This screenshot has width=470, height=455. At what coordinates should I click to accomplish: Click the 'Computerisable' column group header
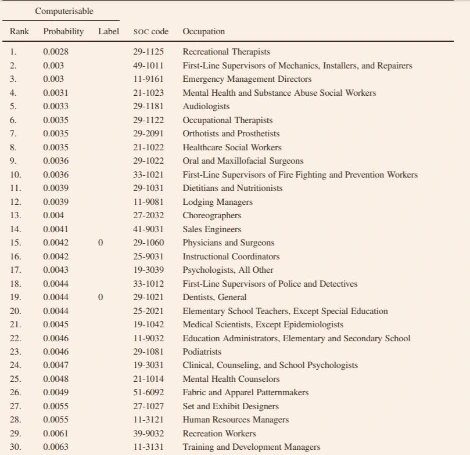pyautogui.click(x=64, y=11)
